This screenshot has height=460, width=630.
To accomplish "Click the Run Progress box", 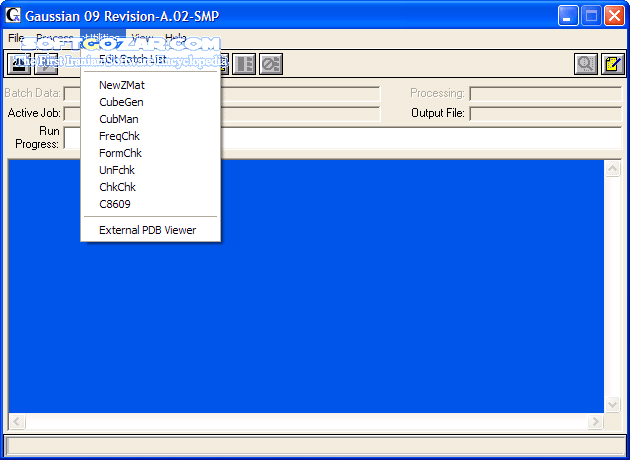I will (343, 138).
